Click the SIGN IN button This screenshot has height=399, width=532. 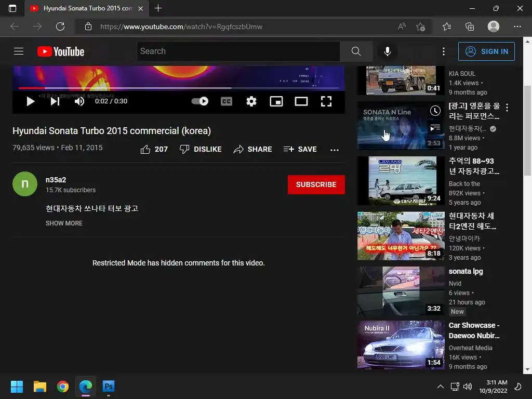click(486, 51)
